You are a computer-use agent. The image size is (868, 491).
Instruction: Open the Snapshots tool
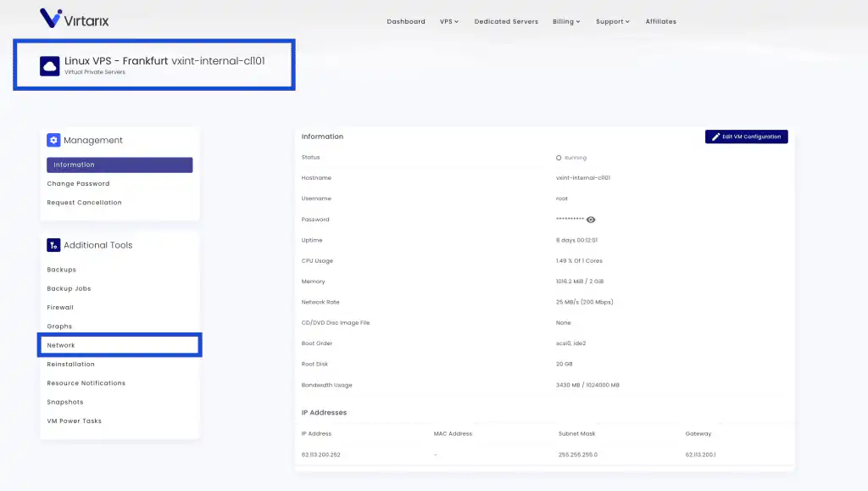point(65,402)
